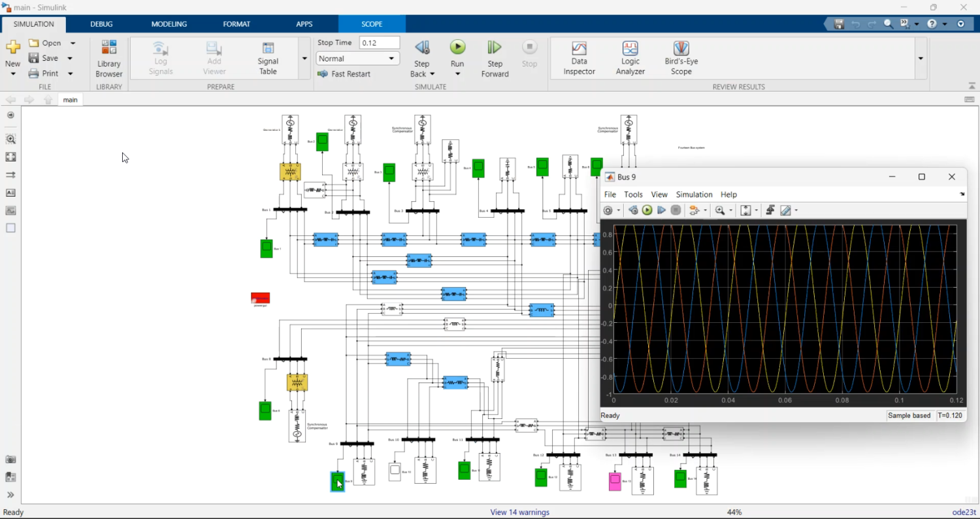Image resolution: width=980 pixels, height=519 pixels.
Task: Open the Tools menu in Bus 9 scope
Action: click(x=633, y=195)
